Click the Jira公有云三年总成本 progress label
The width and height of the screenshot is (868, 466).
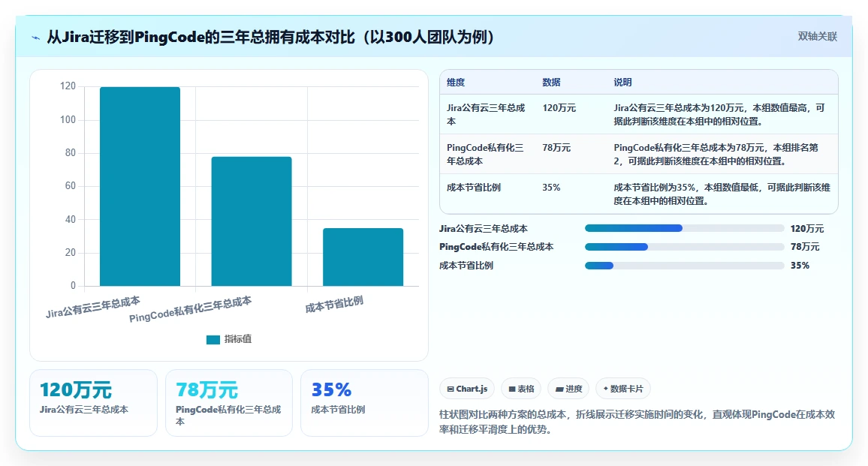[x=484, y=229]
